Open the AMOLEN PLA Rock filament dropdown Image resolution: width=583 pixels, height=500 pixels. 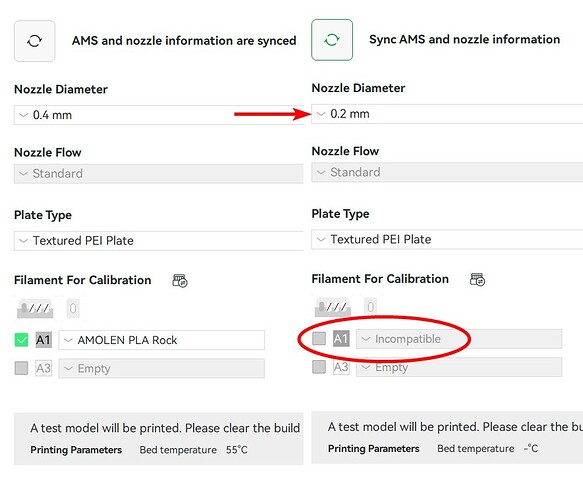coord(162,340)
